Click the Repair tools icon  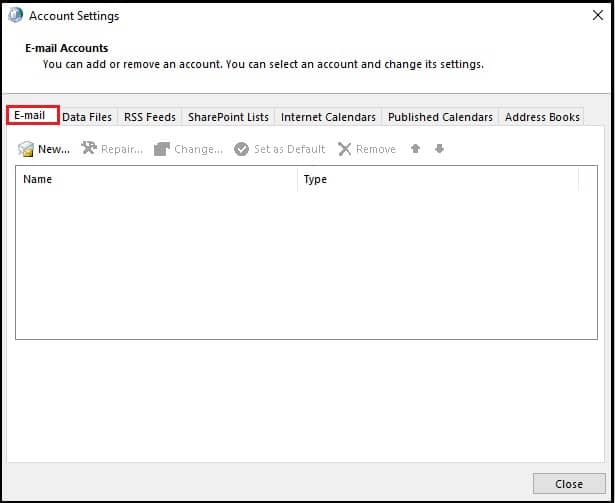(x=89, y=148)
